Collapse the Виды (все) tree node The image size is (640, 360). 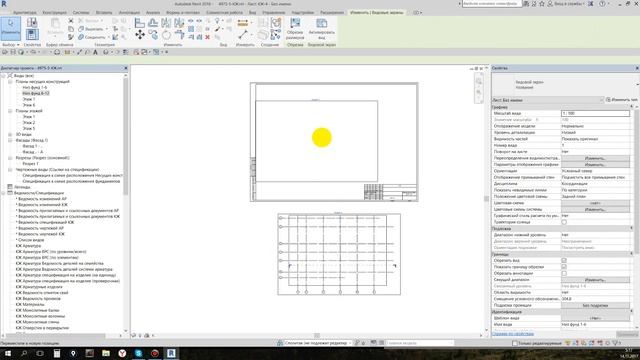[x=3, y=76]
